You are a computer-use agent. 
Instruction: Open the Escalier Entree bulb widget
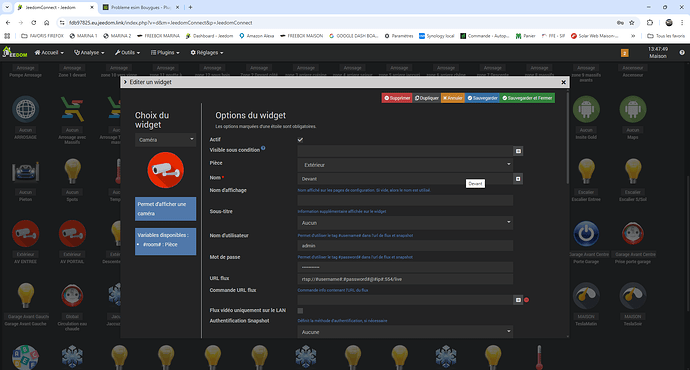[586, 171]
